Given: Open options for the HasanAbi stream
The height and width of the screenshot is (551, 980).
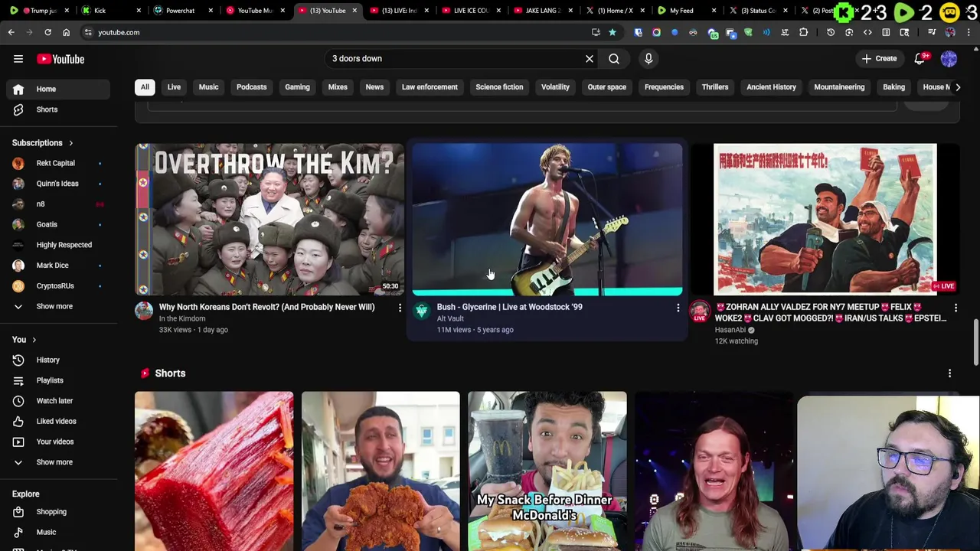Looking at the screenshot, I should (955, 308).
